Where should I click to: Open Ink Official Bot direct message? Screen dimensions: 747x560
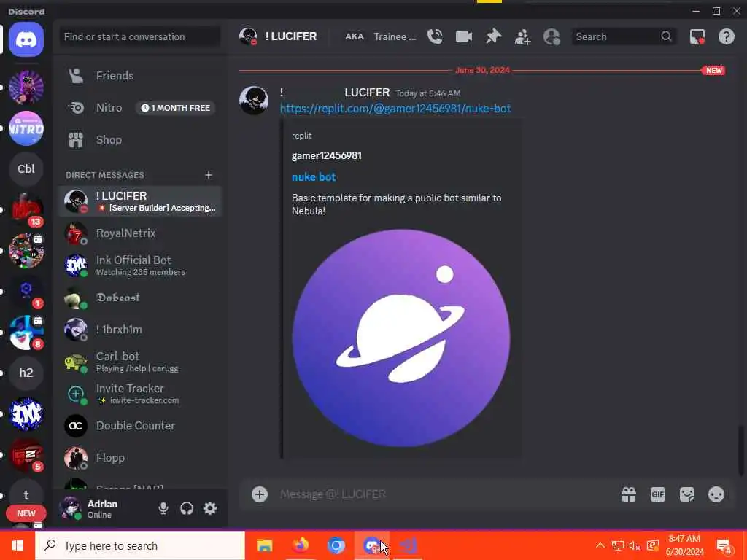(140, 265)
